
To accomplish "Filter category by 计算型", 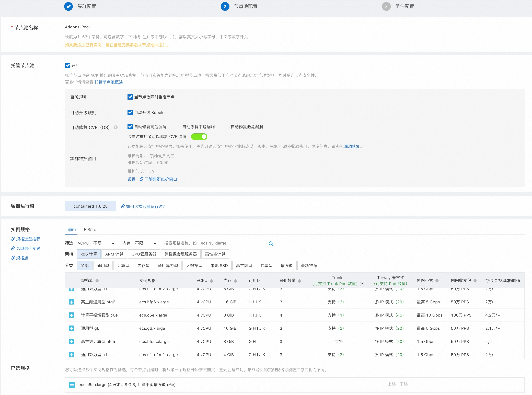I will 123,265.
